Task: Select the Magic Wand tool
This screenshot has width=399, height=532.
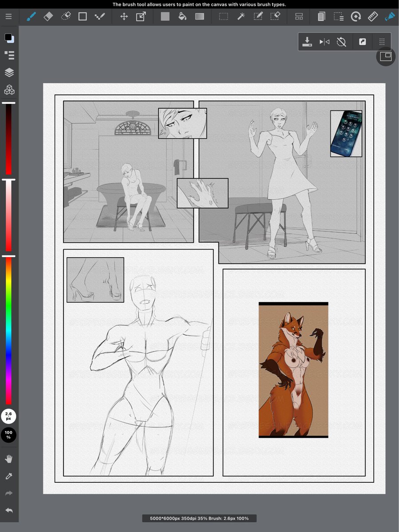Action: (241, 16)
